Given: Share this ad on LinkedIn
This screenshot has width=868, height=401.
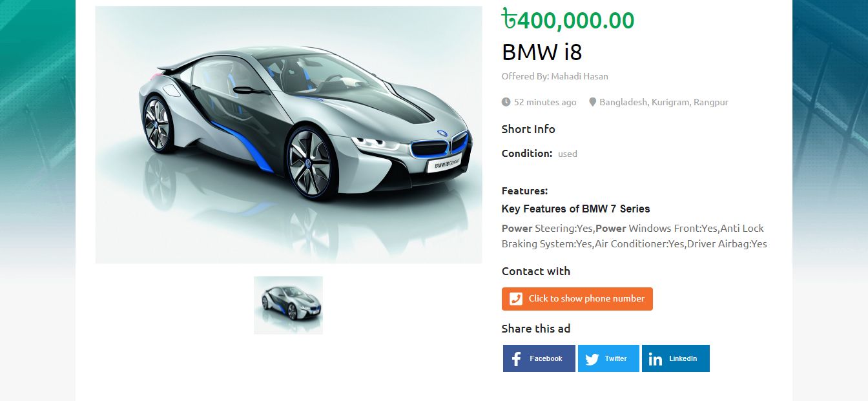Looking at the screenshot, I should (x=676, y=358).
